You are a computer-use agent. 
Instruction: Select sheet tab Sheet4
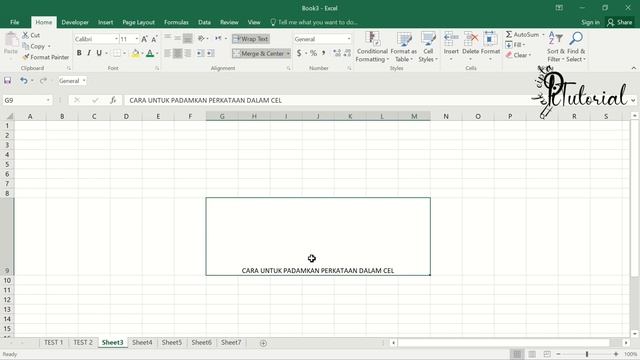[142, 342]
